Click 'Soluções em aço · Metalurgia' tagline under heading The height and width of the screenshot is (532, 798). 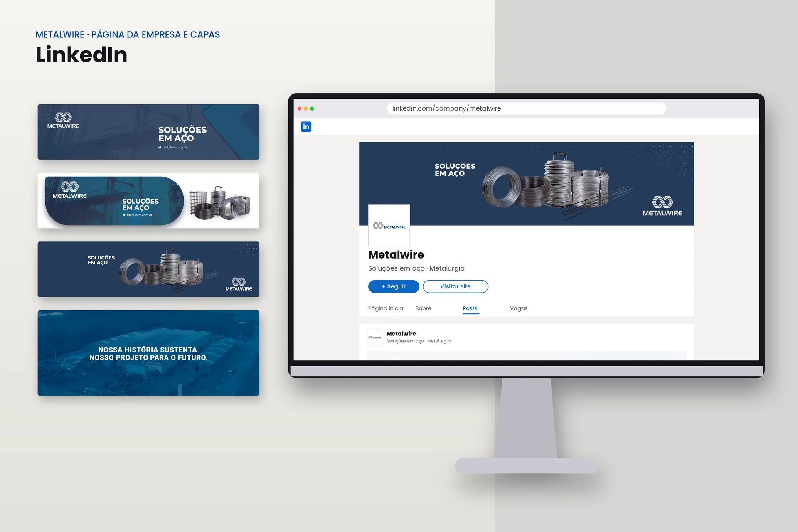click(416, 268)
